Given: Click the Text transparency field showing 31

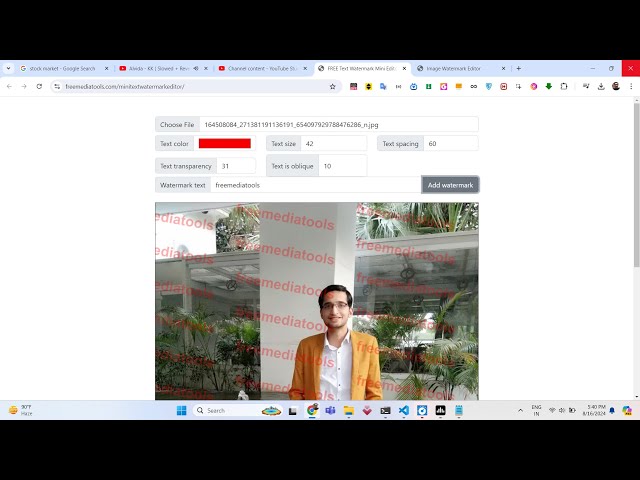Looking at the screenshot, I should pyautogui.click(x=238, y=166).
